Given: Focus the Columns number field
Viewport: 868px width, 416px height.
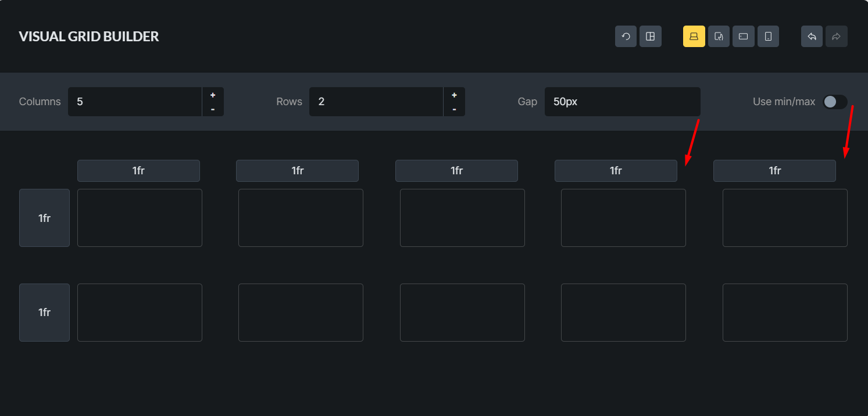Looking at the screenshot, I should tap(135, 102).
